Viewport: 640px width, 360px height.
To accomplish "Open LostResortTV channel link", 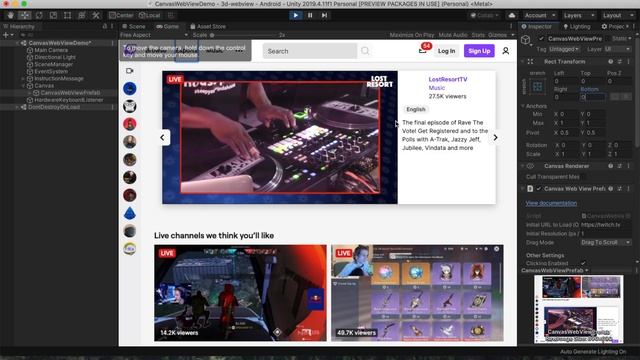I will [x=448, y=79].
